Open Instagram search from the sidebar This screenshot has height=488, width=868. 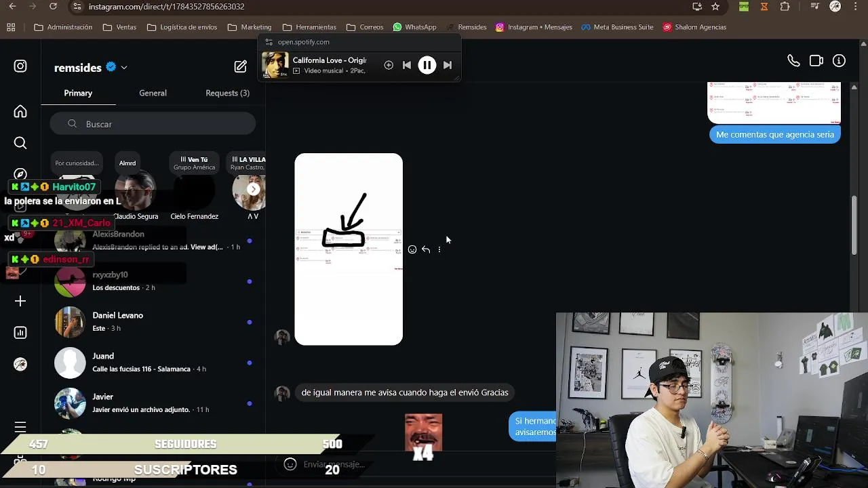click(20, 142)
